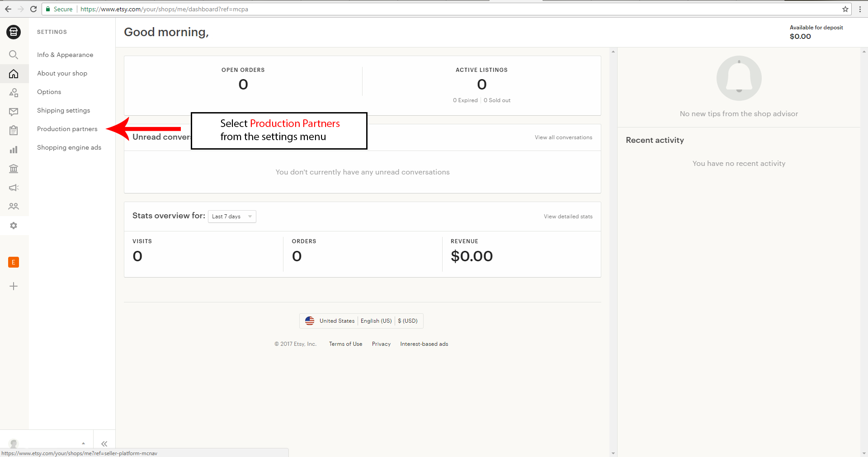Click the United States region button
The image size is (868, 457).
pyautogui.click(x=337, y=321)
